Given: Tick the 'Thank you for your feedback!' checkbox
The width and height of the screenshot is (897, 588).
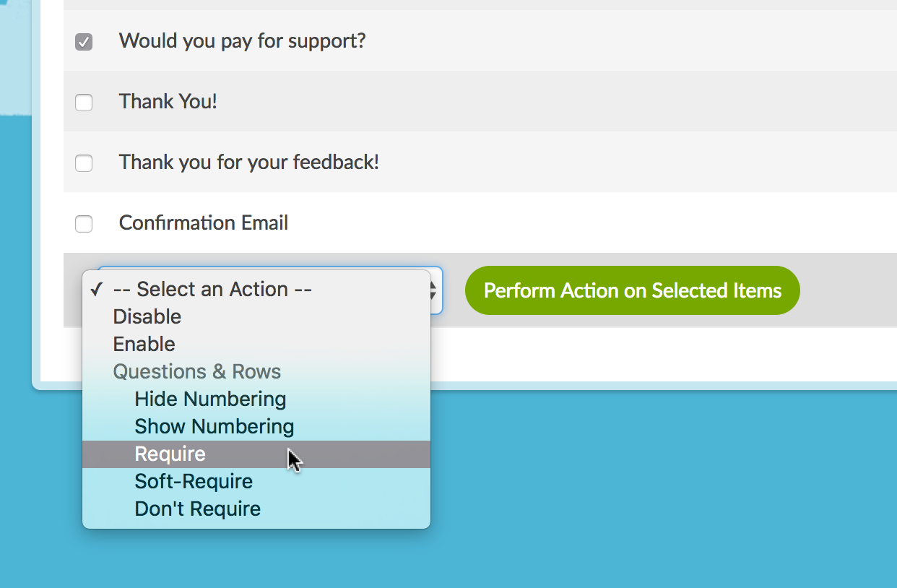Looking at the screenshot, I should tap(84, 163).
